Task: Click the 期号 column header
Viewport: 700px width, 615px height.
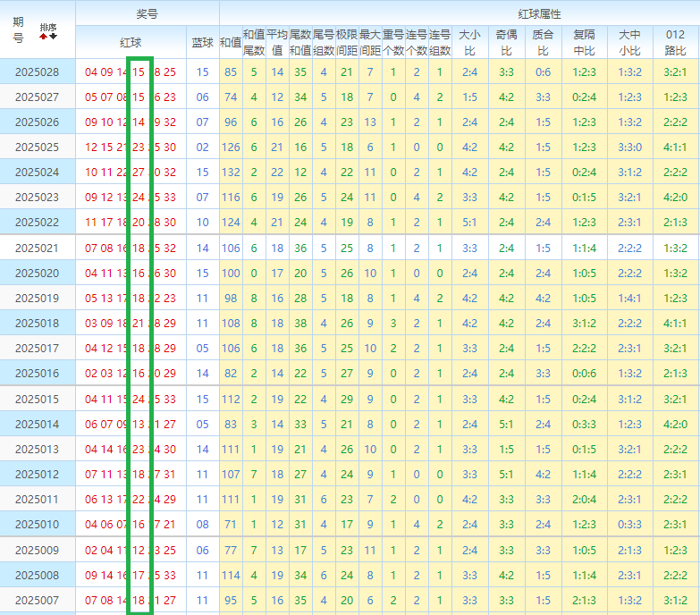Action: click(x=19, y=30)
